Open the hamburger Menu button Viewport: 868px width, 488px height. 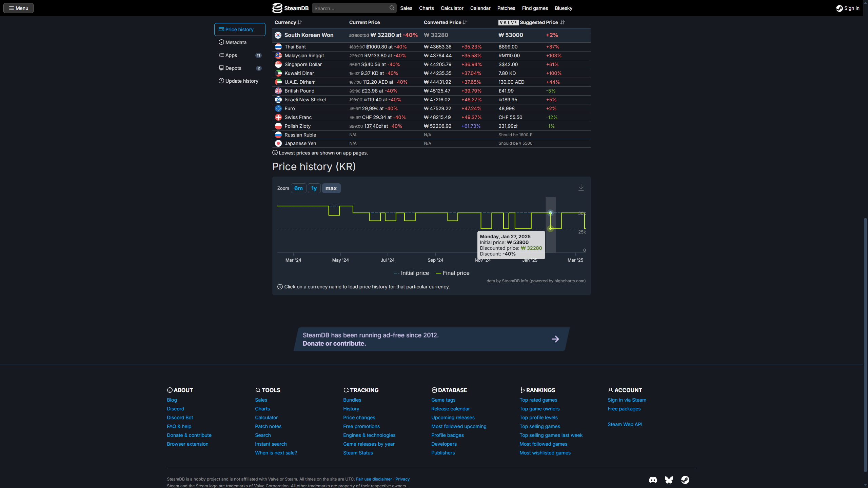pyautogui.click(x=18, y=8)
